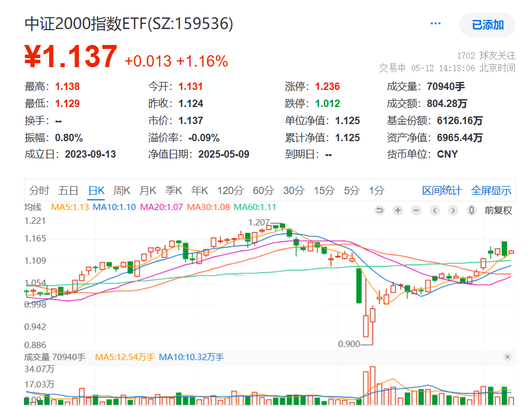This screenshot has width=532, height=407.
Task: Open 全屏显示 fullscreen chart view
Action: (491, 191)
